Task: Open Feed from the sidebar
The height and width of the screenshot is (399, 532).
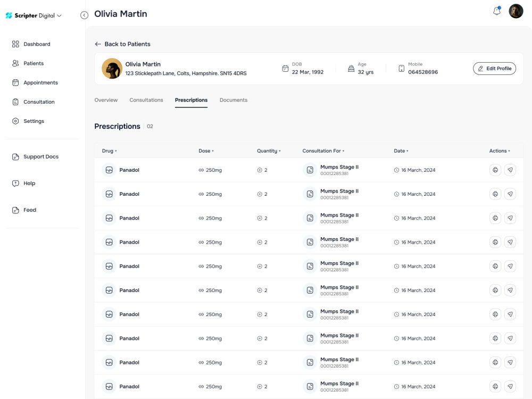Action: pos(24,210)
